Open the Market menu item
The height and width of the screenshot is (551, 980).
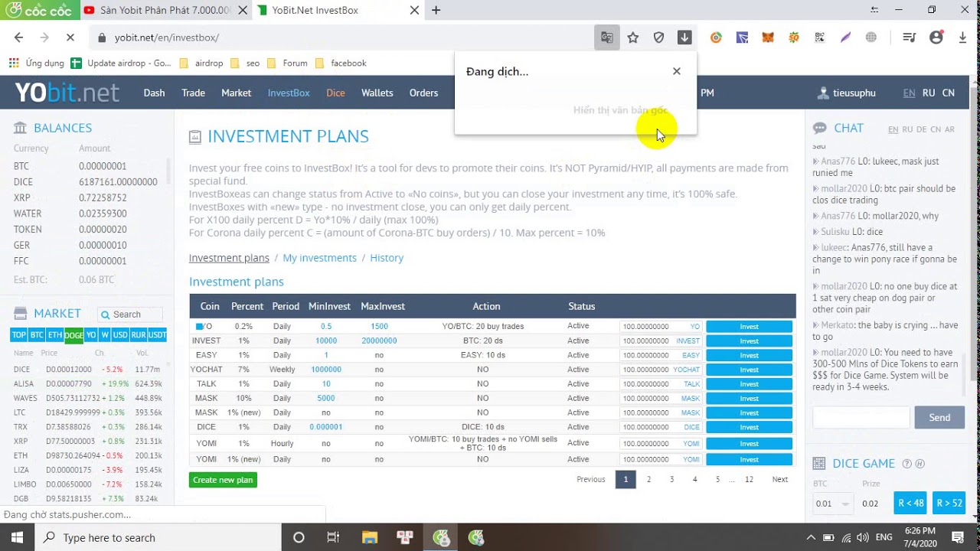[x=236, y=93]
